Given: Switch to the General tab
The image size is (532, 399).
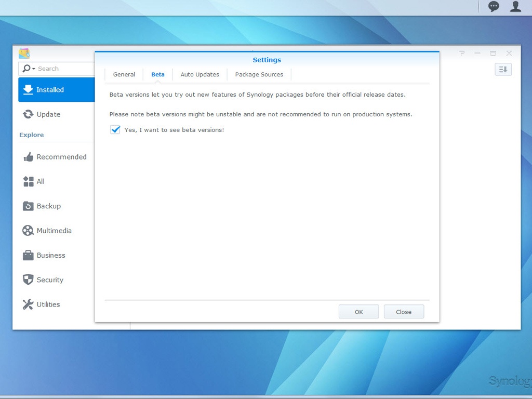Looking at the screenshot, I should pyautogui.click(x=124, y=75).
